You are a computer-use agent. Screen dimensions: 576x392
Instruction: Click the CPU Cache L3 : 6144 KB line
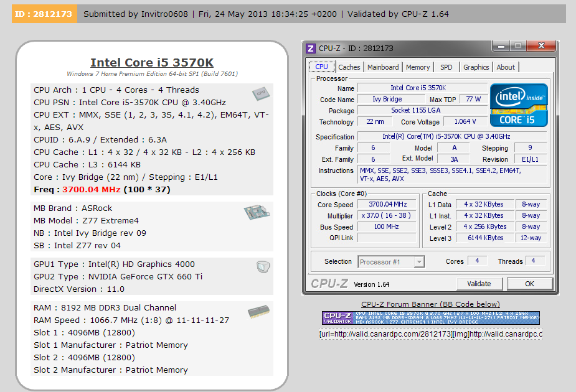point(87,164)
